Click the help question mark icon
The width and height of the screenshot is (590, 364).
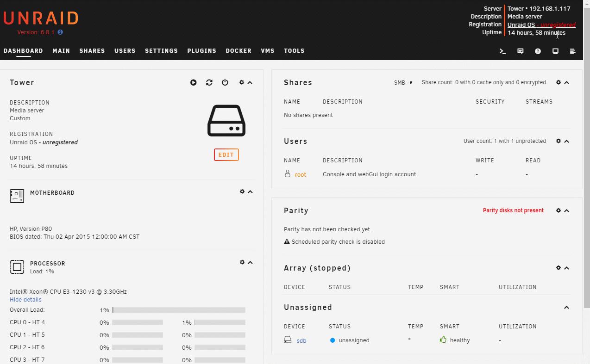coord(538,51)
